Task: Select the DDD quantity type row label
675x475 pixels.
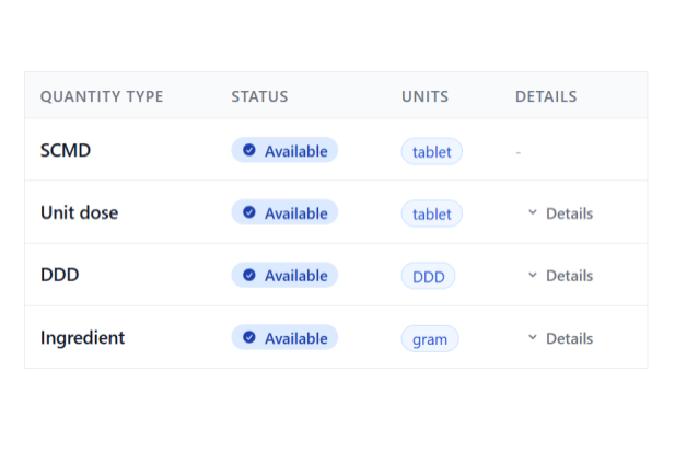Action: [x=60, y=275]
